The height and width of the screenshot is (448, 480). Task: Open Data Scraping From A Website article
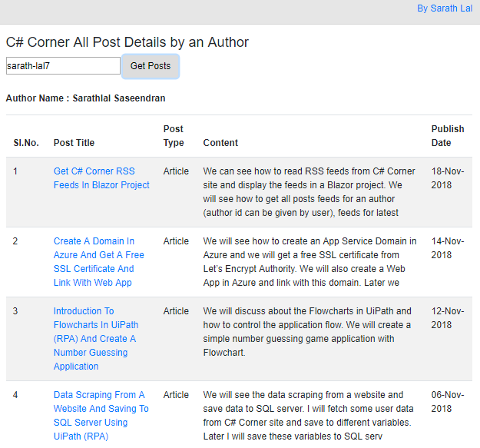coord(101,416)
